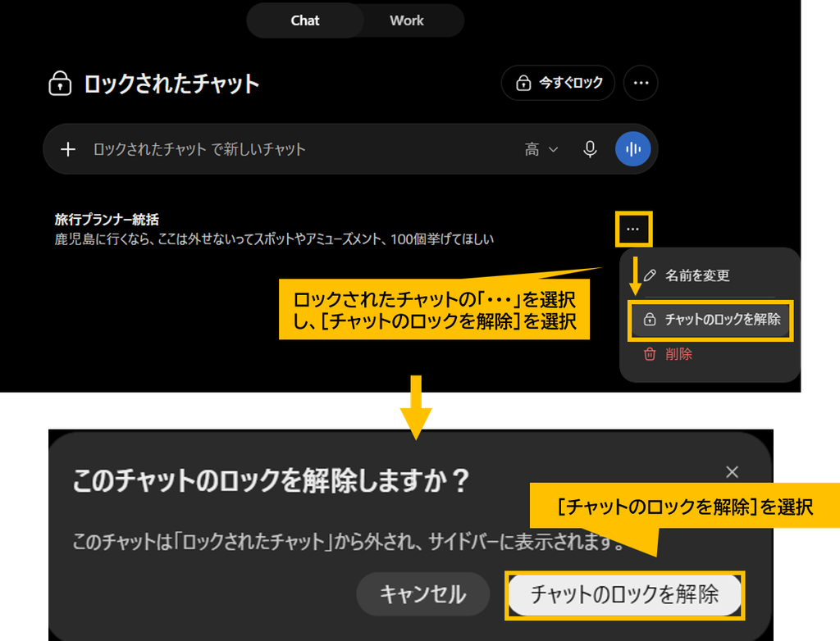Image resolution: width=840 pixels, height=641 pixels.
Task: Select チャットのロックを解除 in the context menu
Action: coord(710,320)
